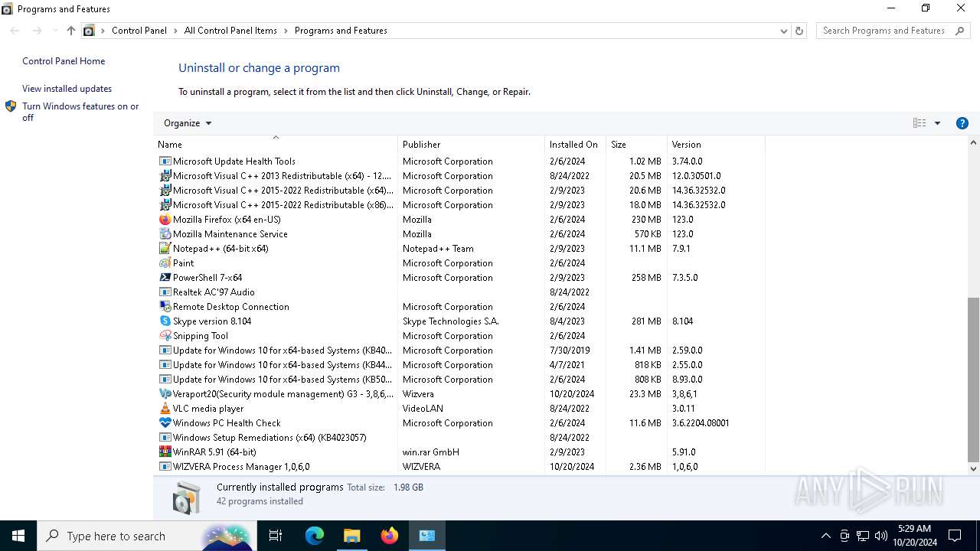Open the Control Panel Home link

point(64,61)
